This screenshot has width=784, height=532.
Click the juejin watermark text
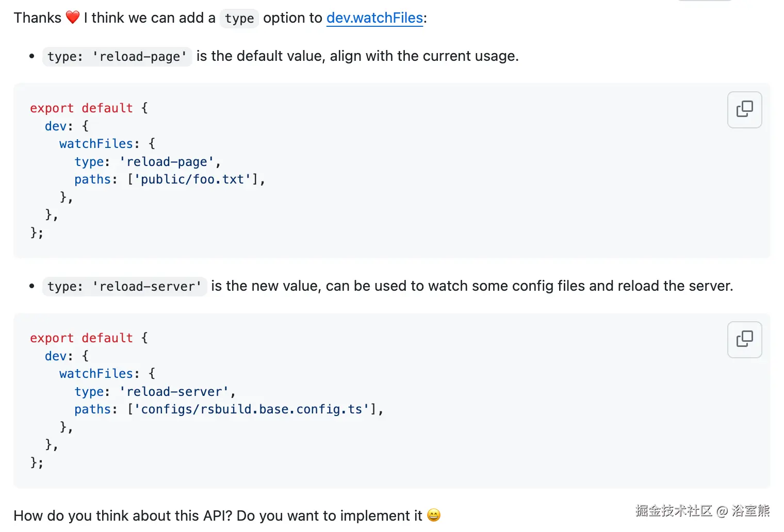click(x=702, y=510)
